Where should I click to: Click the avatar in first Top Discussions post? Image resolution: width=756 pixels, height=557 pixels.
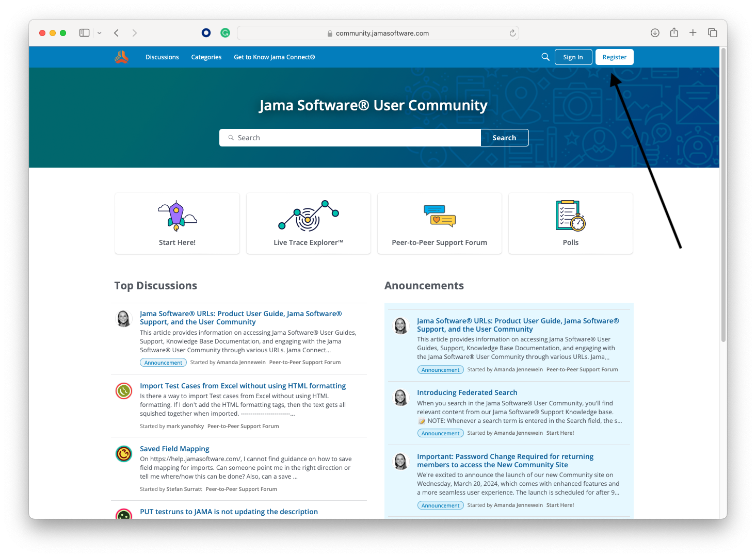pyautogui.click(x=124, y=319)
